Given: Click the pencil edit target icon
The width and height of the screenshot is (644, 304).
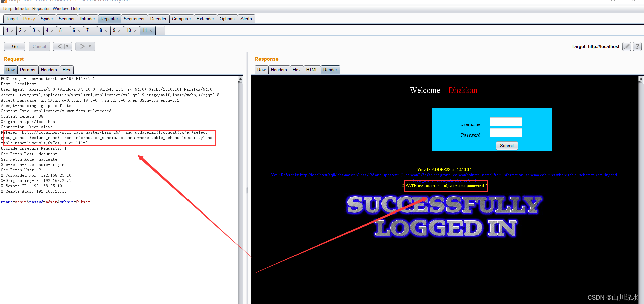Looking at the screenshot, I should point(626,46).
